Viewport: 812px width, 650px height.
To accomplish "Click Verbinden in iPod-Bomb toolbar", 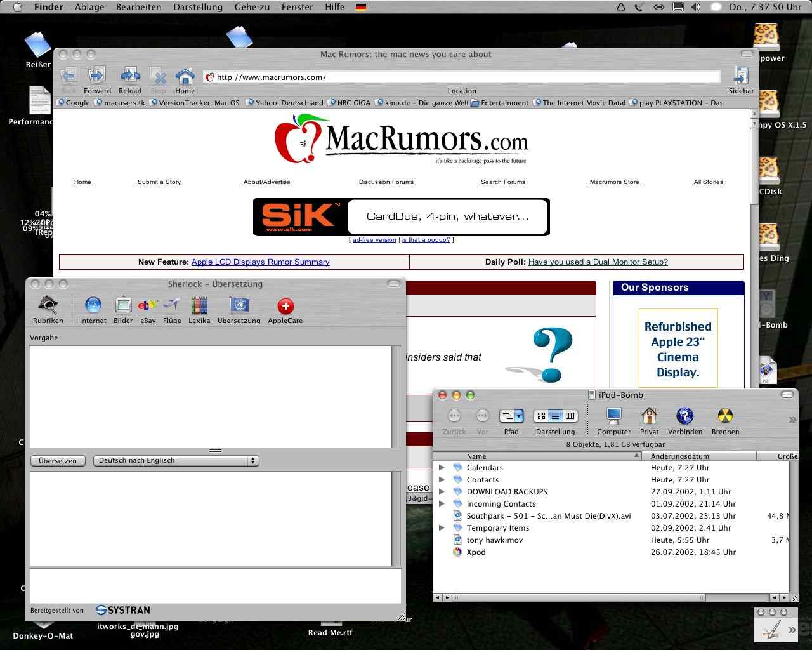I will click(x=685, y=421).
